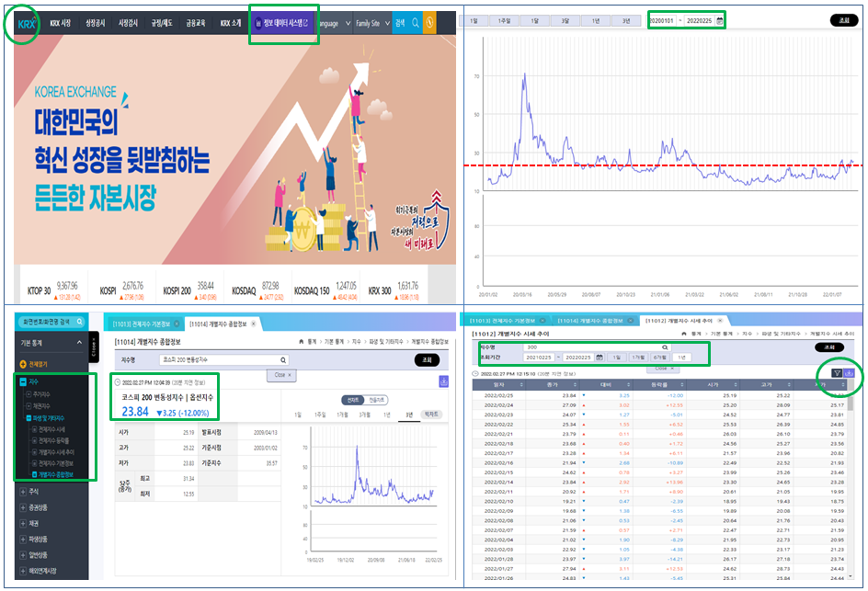Screen dimensions: 868x591
Task: Sort the 11012 table by 등락률 column
Action: [660, 384]
